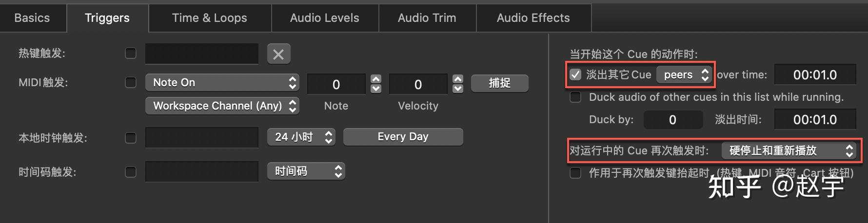Open the Audio Levels tab
Image resolution: width=868 pixels, height=223 pixels.
pos(324,18)
